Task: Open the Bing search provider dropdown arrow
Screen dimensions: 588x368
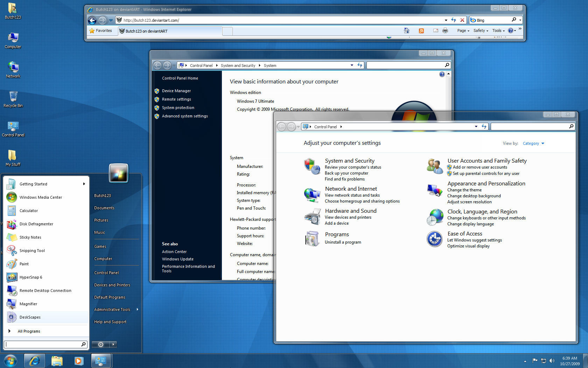Action: pos(520,20)
